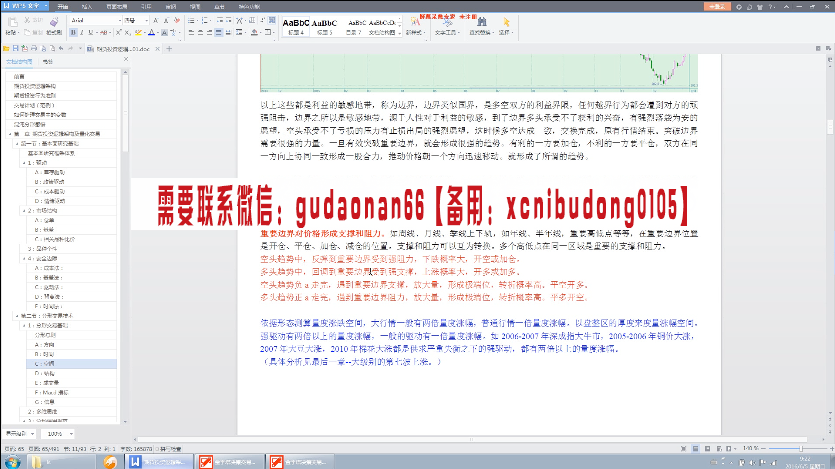Open a file via the folder icon
This screenshot has width=835, height=469.
pyautogui.click(x=6, y=48)
